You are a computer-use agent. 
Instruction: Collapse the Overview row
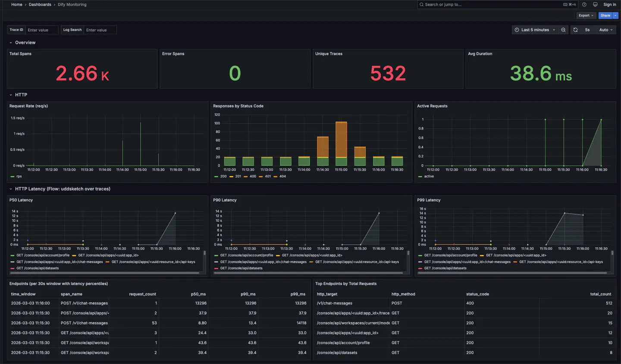tap(11, 43)
